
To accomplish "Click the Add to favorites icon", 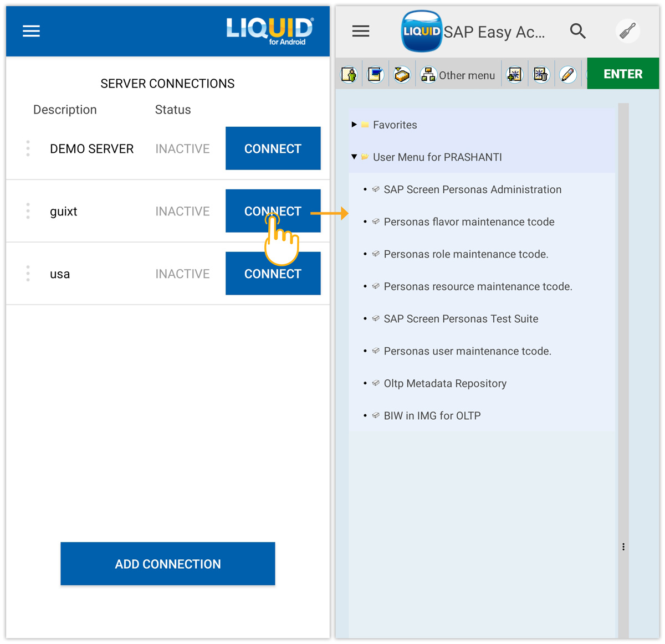I will 515,74.
